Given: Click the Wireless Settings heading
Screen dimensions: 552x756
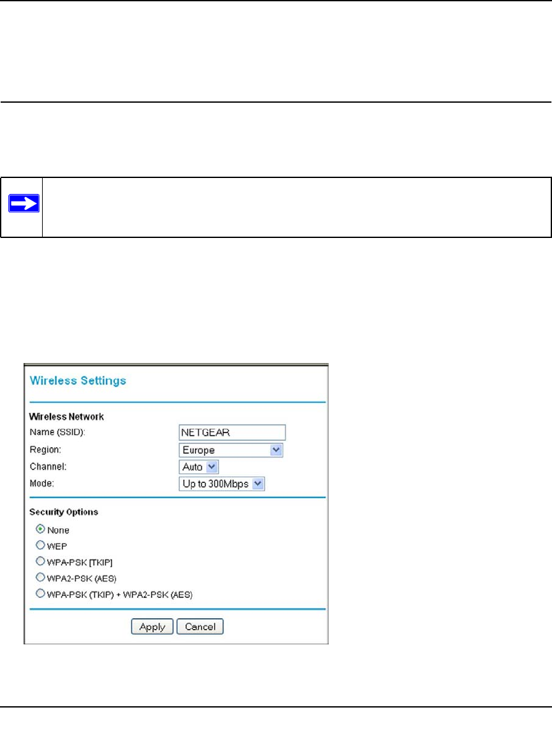Looking at the screenshot, I should tap(78, 380).
